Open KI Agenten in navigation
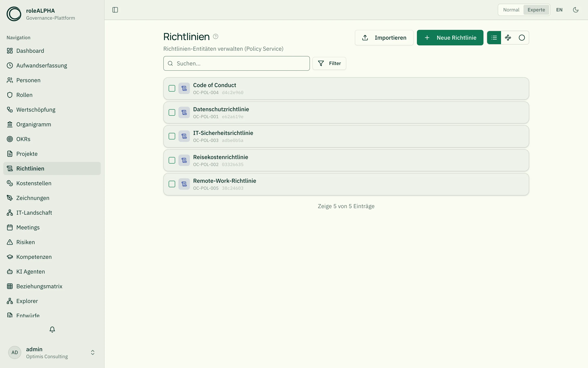This screenshot has height=368, width=588. point(52,272)
